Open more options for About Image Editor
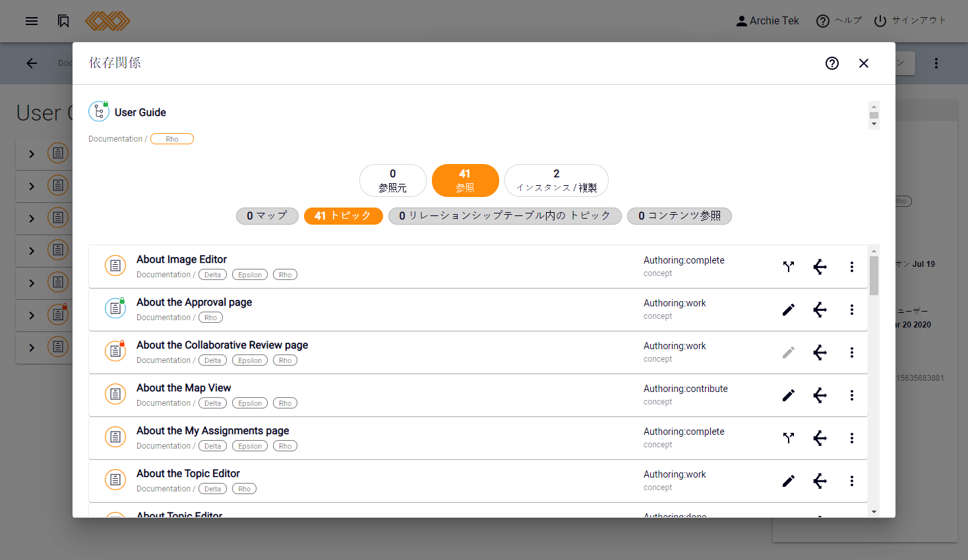This screenshot has width=968, height=560. [x=852, y=267]
